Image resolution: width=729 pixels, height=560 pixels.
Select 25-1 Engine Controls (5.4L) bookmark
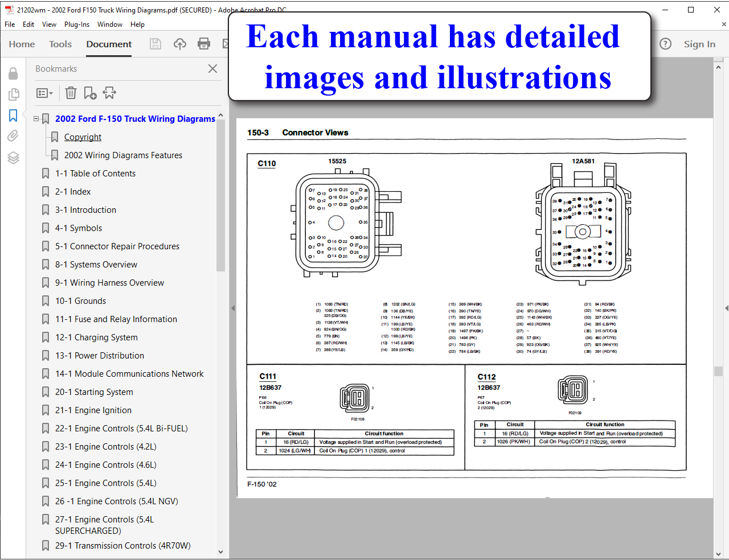pos(106,483)
